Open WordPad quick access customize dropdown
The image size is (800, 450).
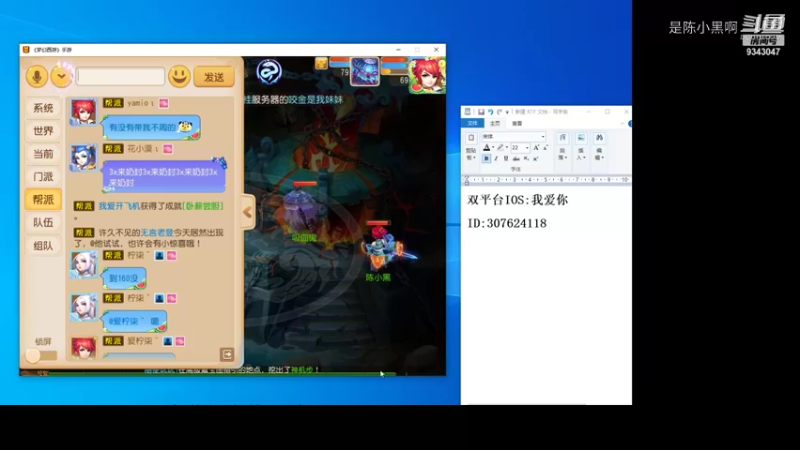(507, 112)
